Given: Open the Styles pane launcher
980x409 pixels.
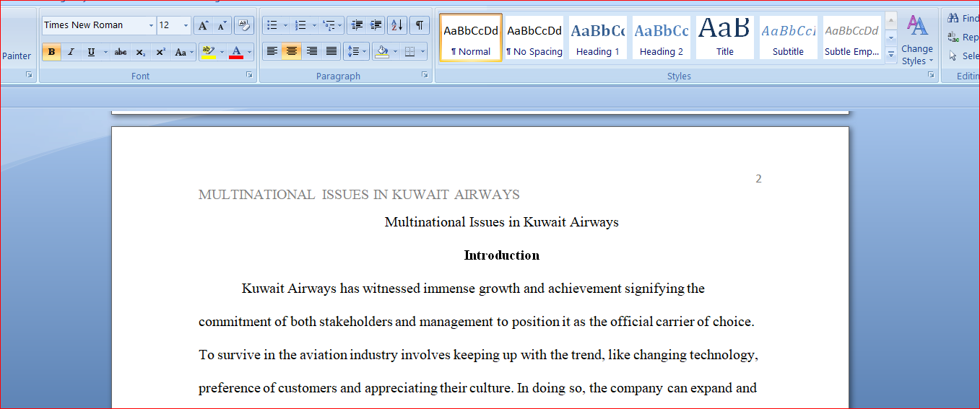Looking at the screenshot, I should pyautogui.click(x=931, y=75).
